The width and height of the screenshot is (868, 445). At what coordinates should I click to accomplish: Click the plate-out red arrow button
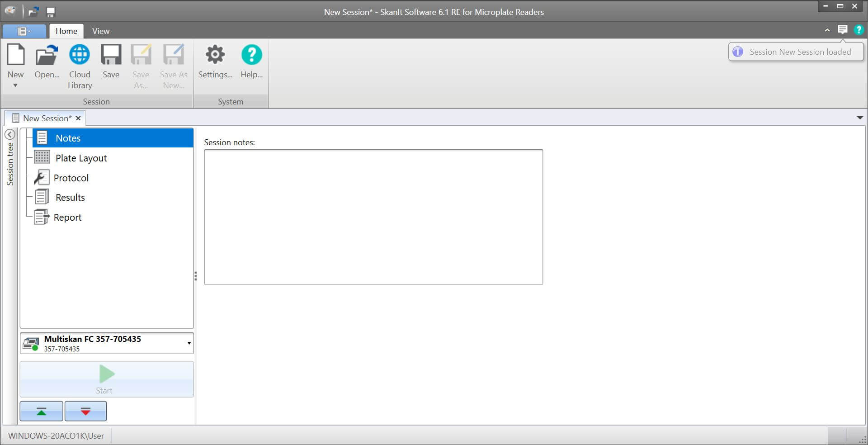tap(85, 411)
